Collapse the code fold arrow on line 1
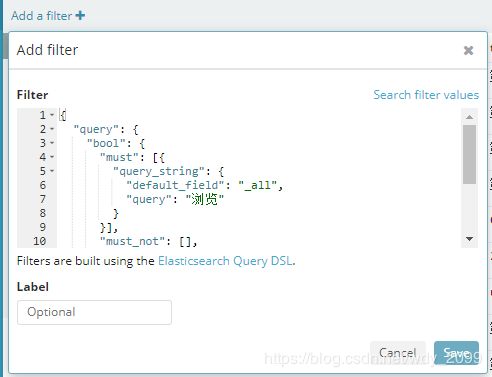Screen dimensions: 492x377 coord(52,115)
